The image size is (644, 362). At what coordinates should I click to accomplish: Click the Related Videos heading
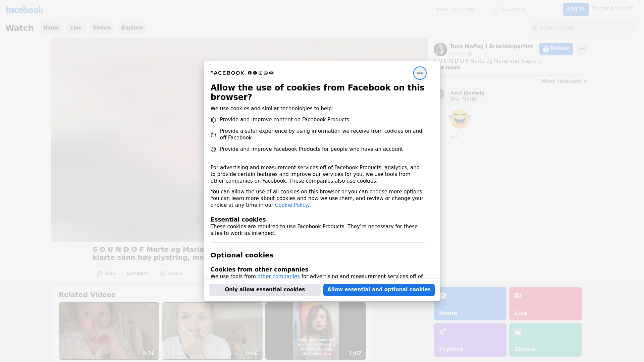coord(87,295)
